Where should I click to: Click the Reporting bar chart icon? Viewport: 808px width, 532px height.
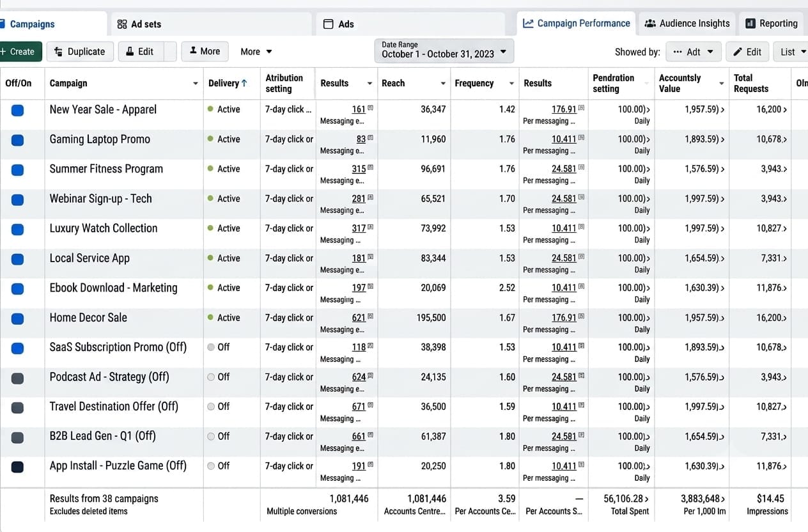coord(750,24)
